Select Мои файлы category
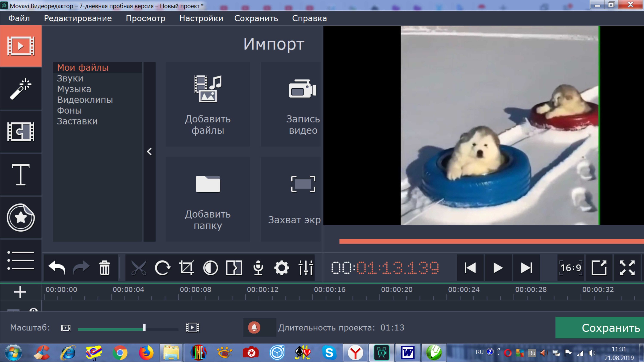644x362 pixels. tap(97, 68)
